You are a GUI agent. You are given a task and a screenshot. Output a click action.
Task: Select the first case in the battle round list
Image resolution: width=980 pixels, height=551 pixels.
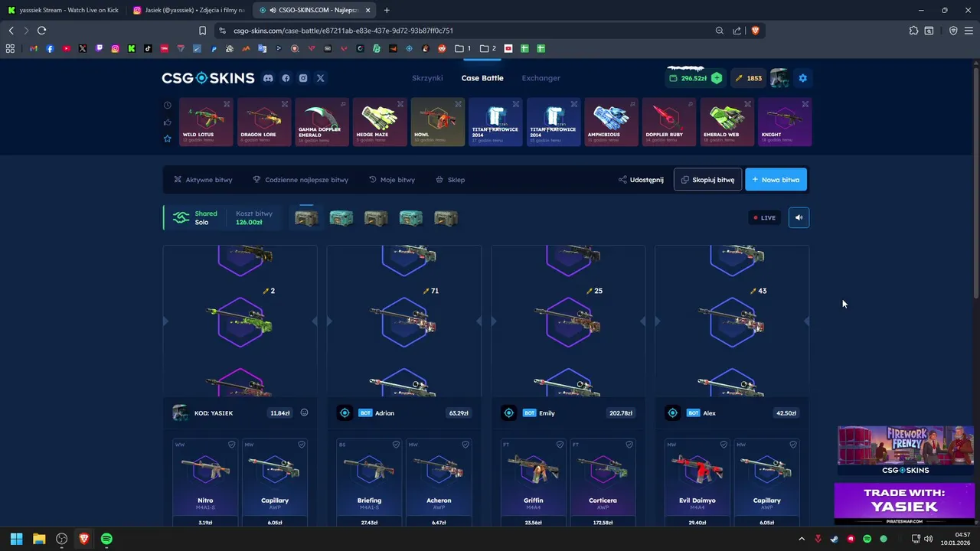pyautogui.click(x=306, y=218)
